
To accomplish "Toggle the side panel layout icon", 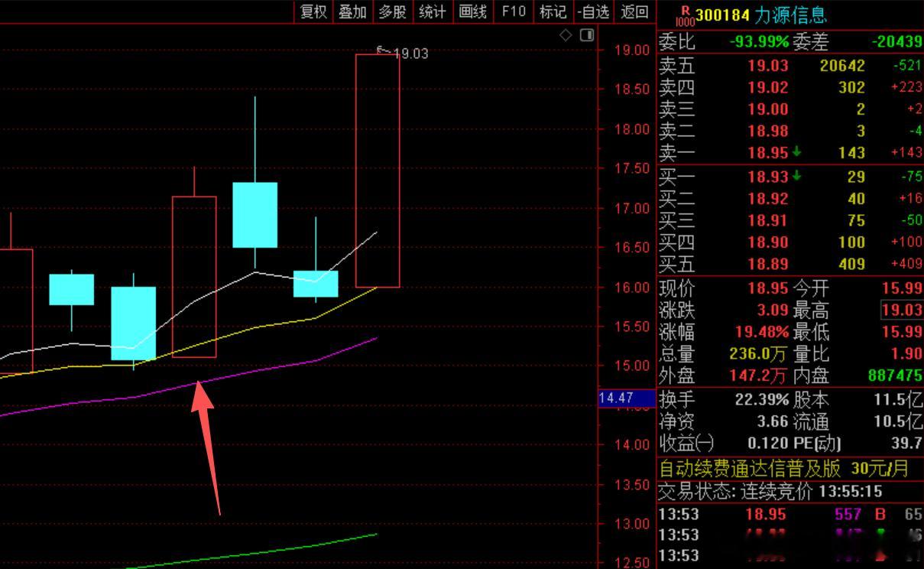I will (x=587, y=35).
